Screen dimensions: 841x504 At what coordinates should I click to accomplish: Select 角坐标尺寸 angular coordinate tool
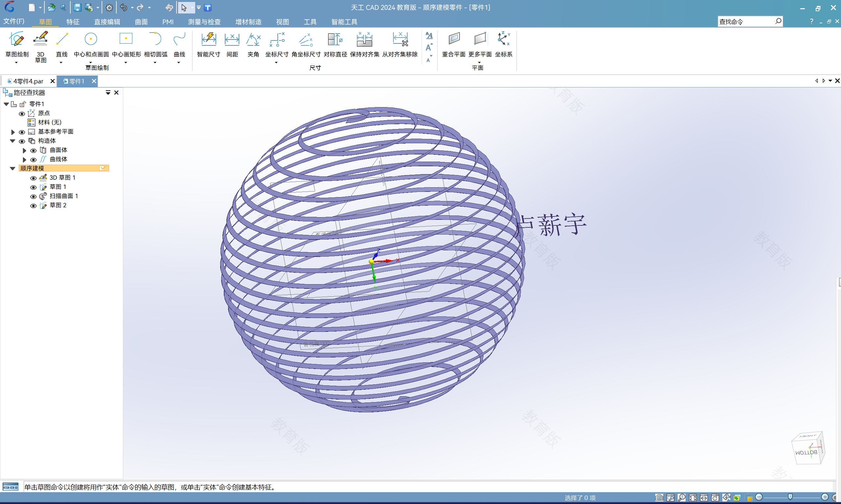[306, 44]
